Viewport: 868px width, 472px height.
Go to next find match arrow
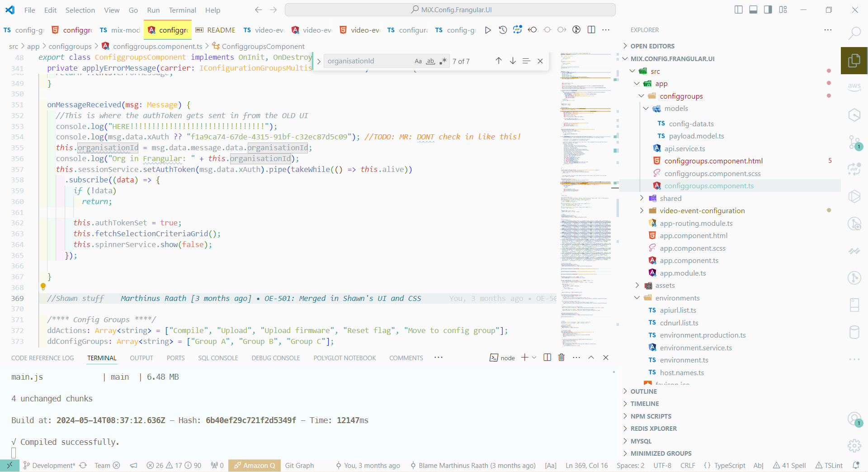coord(513,61)
